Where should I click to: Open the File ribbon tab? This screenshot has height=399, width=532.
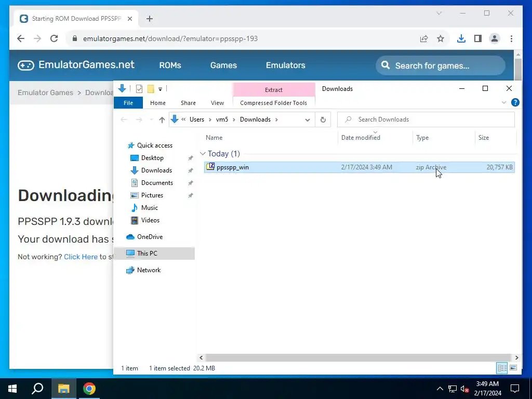click(128, 103)
